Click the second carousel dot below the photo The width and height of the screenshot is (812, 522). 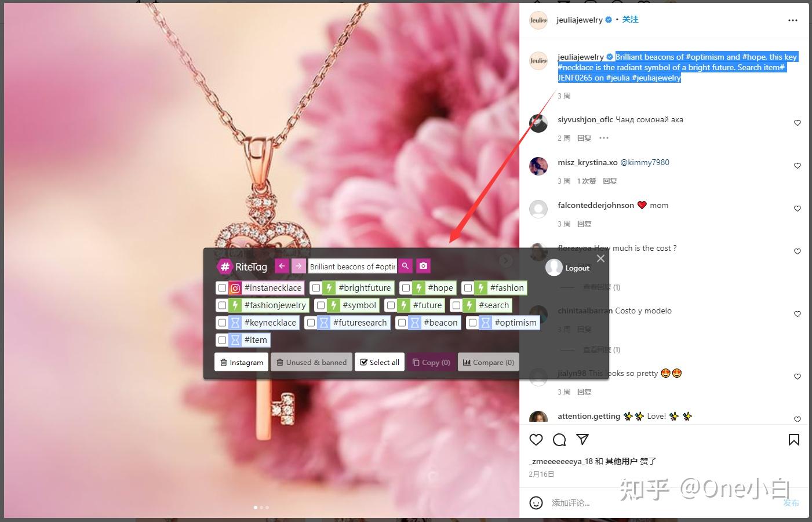[261, 508]
